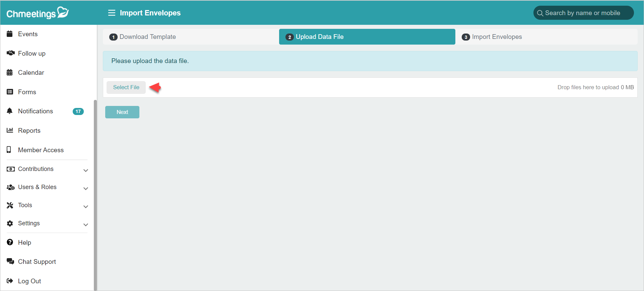Click the Contributions money icon
This screenshot has width=644, height=291.
coord(11,169)
